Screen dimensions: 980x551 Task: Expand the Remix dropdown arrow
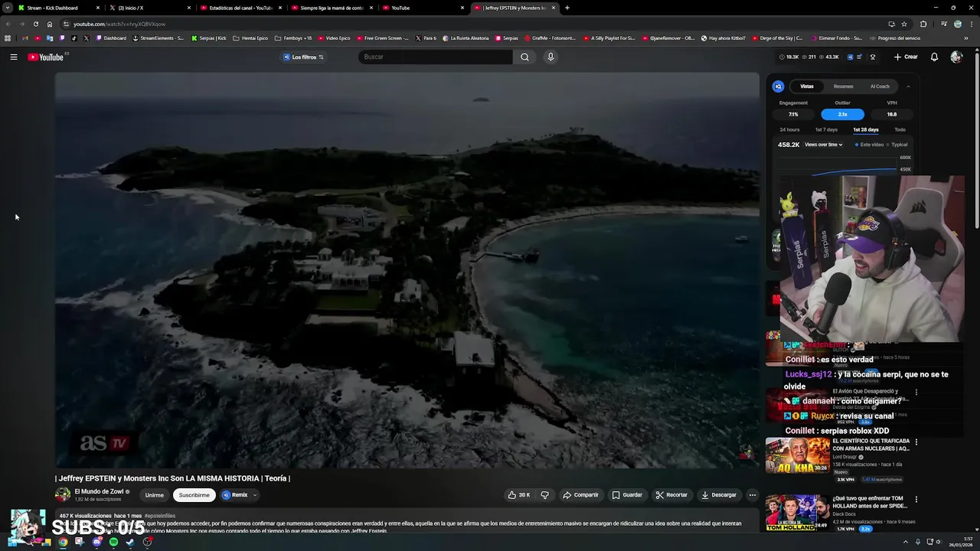pyautogui.click(x=255, y=495)
